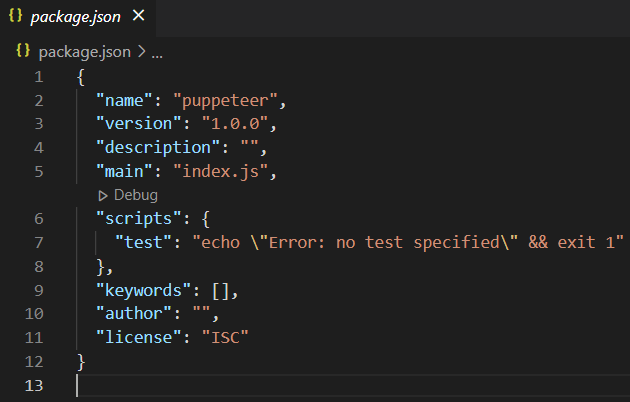Screen dimensions: 630x402
Task: Click the "main" key
Action: [124, 171]
